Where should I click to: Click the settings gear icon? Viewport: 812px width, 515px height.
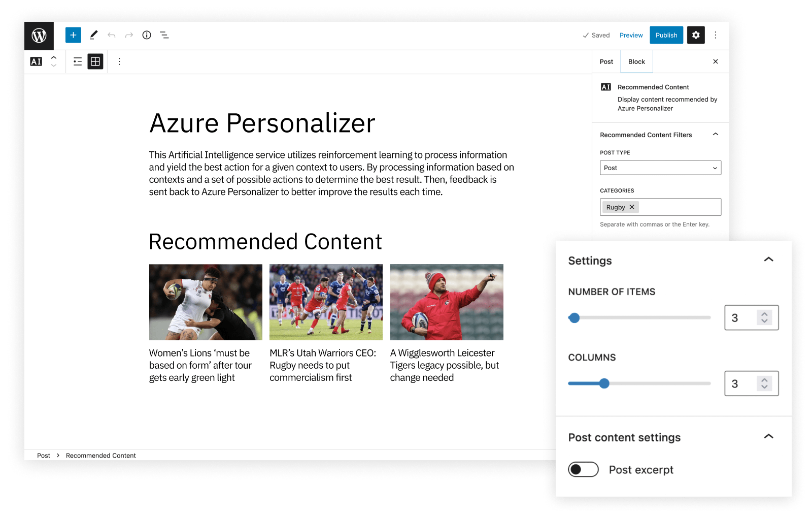(696, 35)
